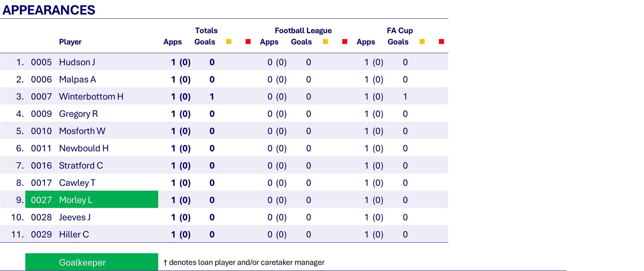Click Goals header under FA Cup
The image size is (644, 271).
(x=398, y=42)
